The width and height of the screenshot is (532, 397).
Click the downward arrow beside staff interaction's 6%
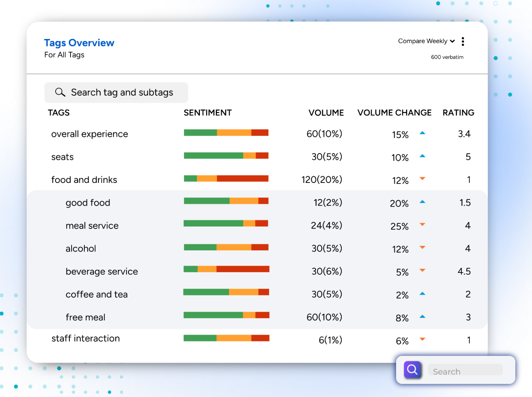click(422, 339)
